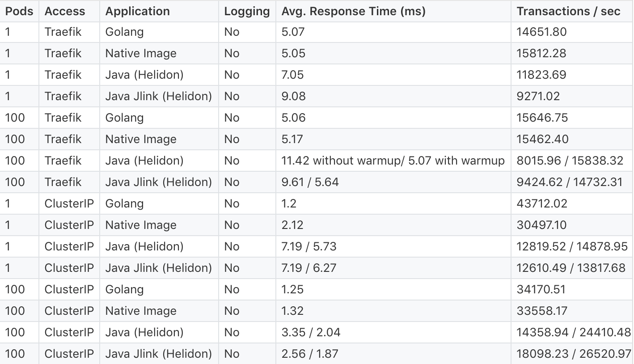Click the Logging column header
Image resolution: width=634 pixels, height=364 pixels.
[247, 11]
